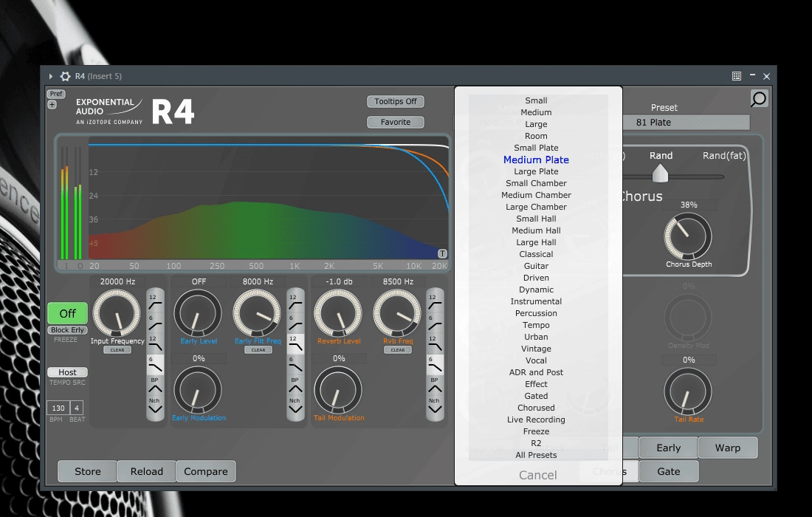
Task: Click CLEAR under Early Filt Freq
Action: click(x=258, y=350)
